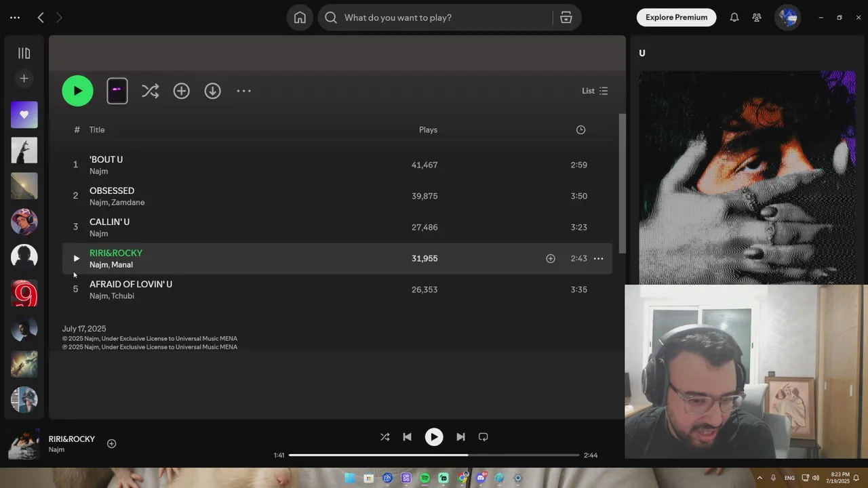This screenshot has height=488, width=868.
Task: Click the 'U' heading in Now Playing panel
Action: coord(642,54)
